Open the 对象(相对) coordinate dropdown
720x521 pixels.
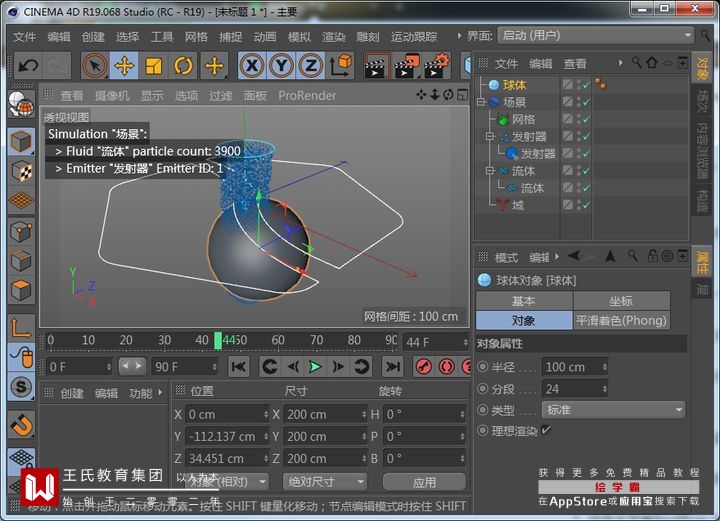pos(227,482)
